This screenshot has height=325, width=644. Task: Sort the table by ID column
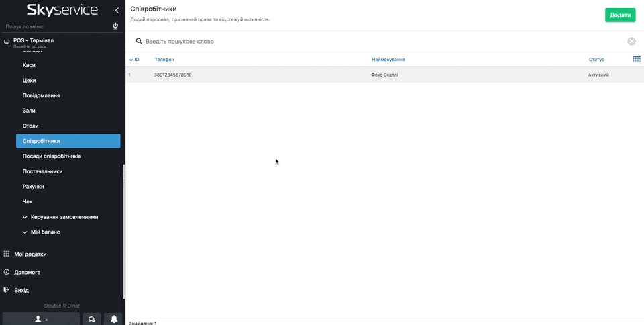click(134, 60)
